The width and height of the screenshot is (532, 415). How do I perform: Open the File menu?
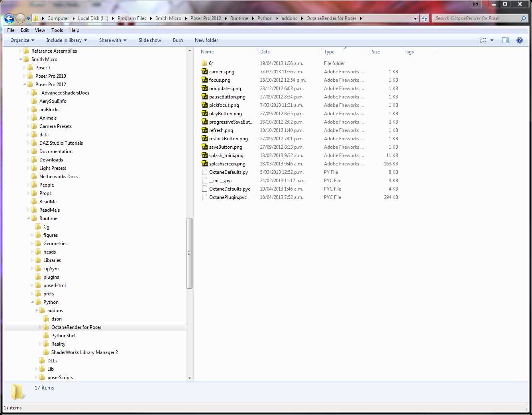(11, 30)
